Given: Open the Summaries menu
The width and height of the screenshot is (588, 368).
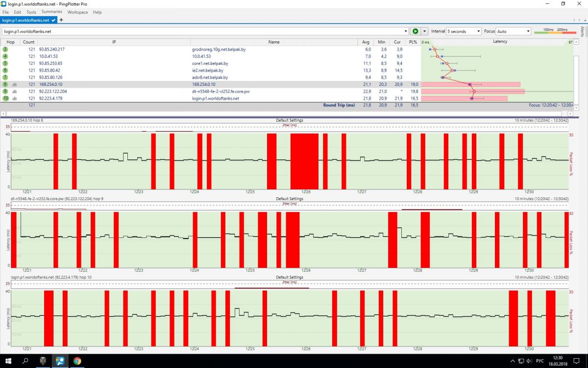Looking at the screenshot, I should (x=51, y=12).
